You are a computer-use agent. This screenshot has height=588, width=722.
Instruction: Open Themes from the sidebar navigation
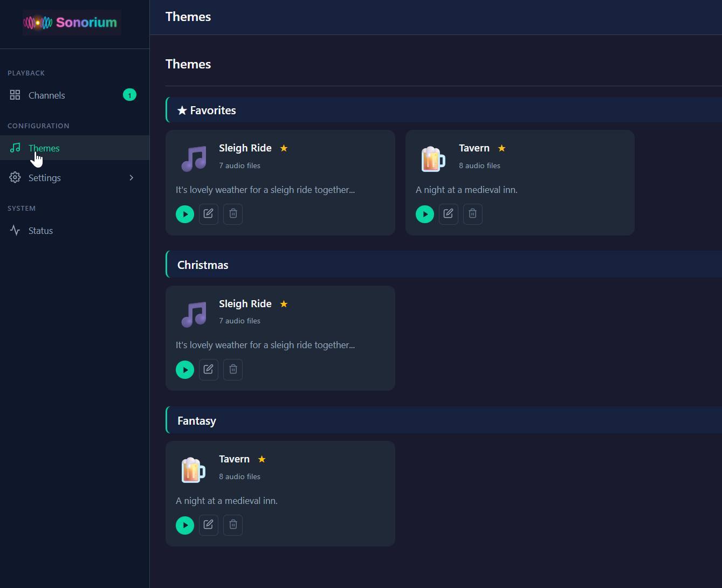(44, 148)
